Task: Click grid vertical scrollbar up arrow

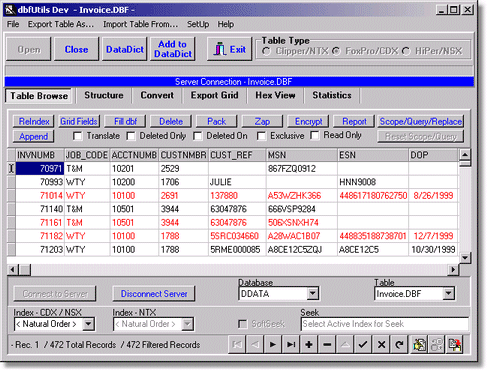Action: click(465, 154)
